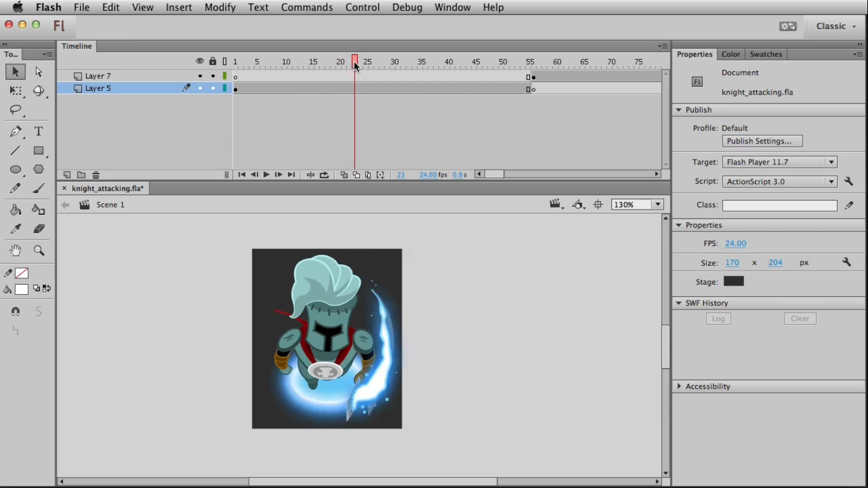This screenshot has height=488, width=868.
Task: Choose the Eraser tool
Action: coord(38,228)
